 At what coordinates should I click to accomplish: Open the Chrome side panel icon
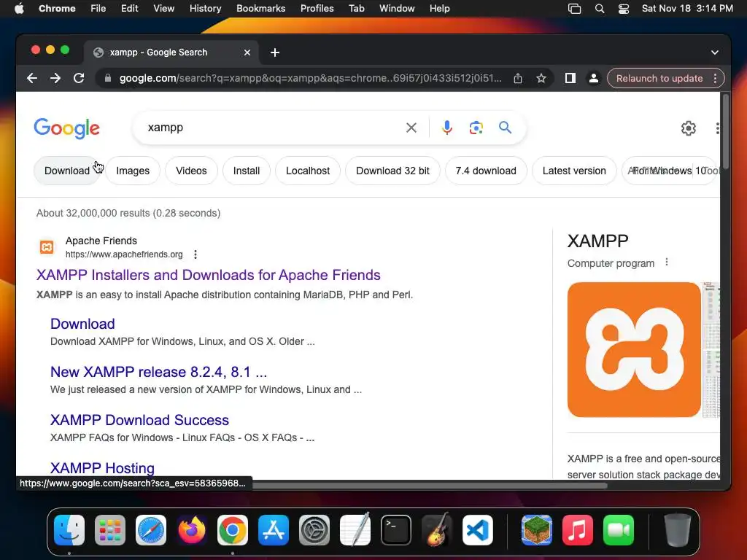[570, 78]
